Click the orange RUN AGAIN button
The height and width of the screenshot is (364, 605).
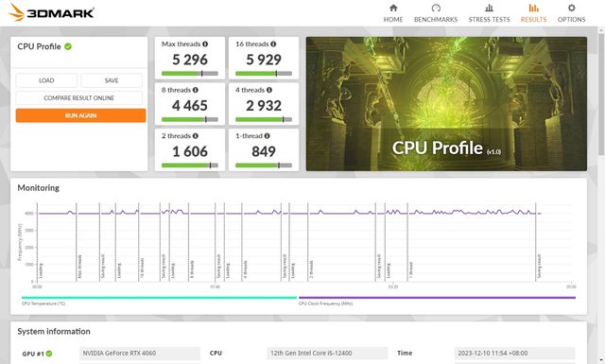pyautogui.click(x=80, y=115)
